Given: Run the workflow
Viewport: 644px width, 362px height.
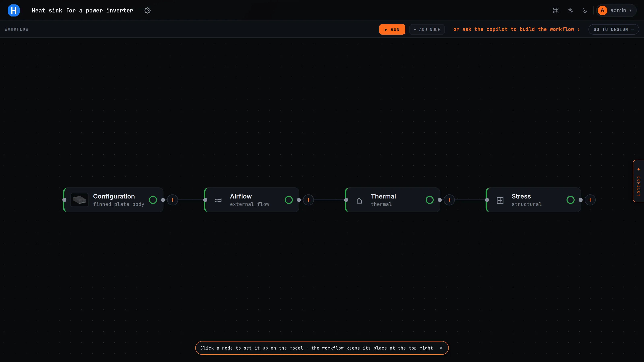Looking at the screenshot, I should [392, 30].
